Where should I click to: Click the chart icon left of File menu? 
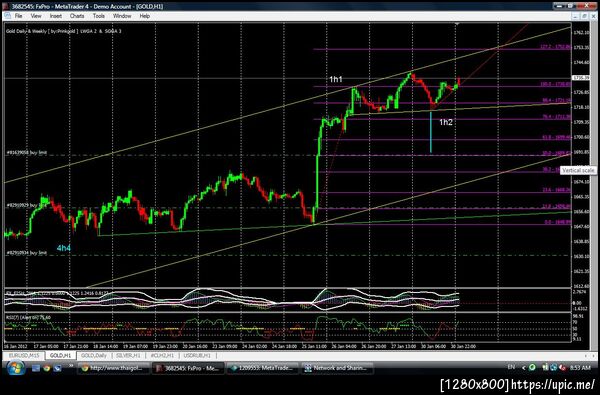(x=7, y=16)
